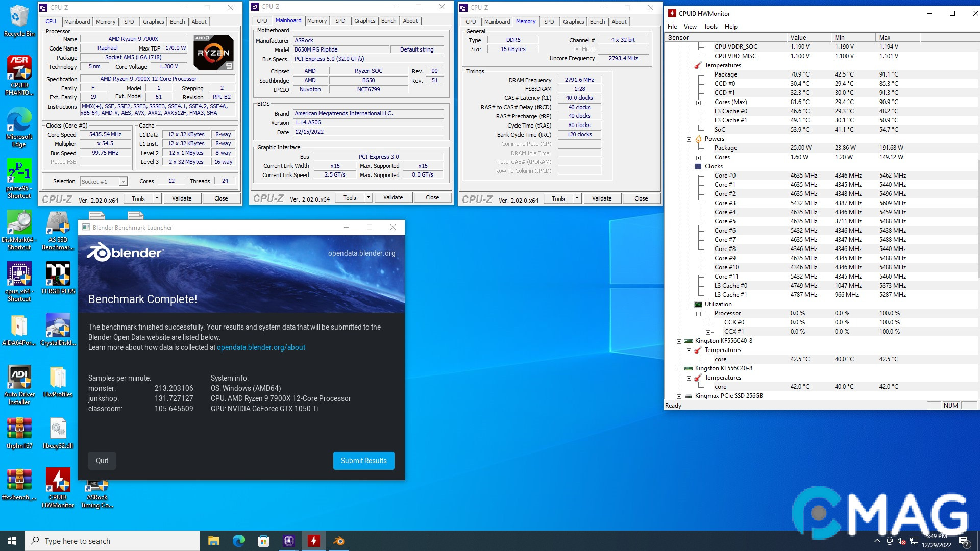Open the ASRock Timing Configurator desktop shortcut

tap(97, 485)
